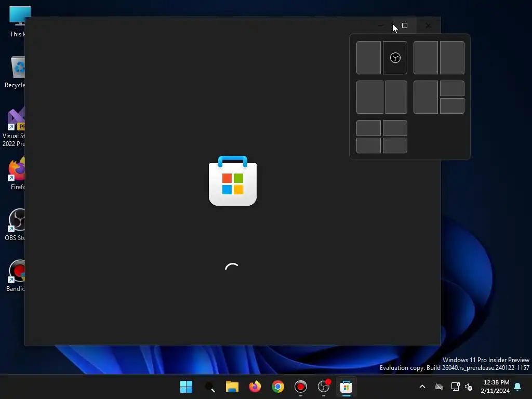
Task: Choose top-right zone of four-quadrant layout
Action: (395, 128)
